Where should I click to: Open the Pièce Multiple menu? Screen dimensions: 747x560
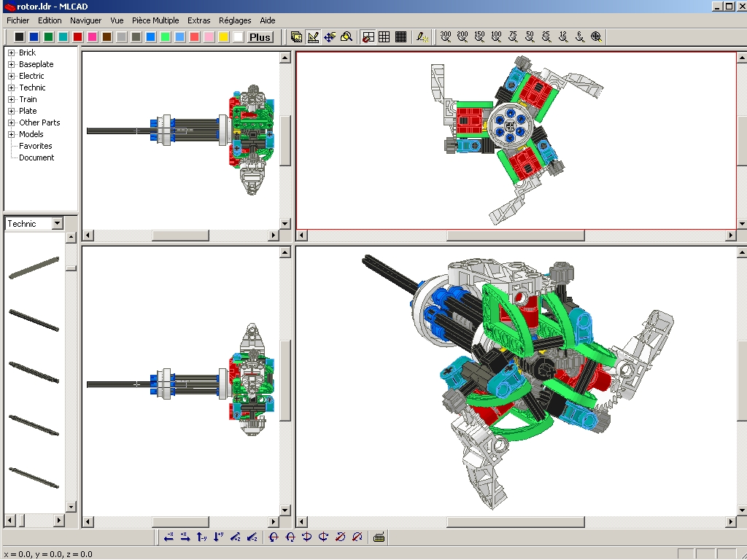(x=155, y=20)
